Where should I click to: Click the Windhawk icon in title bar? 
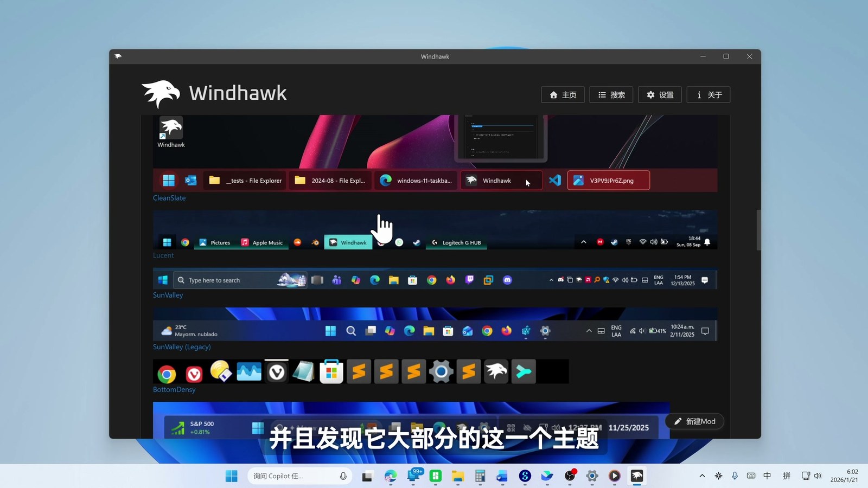(118, 56)
